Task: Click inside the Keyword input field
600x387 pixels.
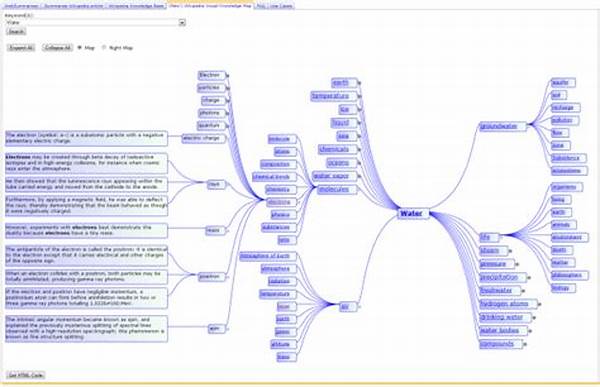Action: click(x=92, y=23)
